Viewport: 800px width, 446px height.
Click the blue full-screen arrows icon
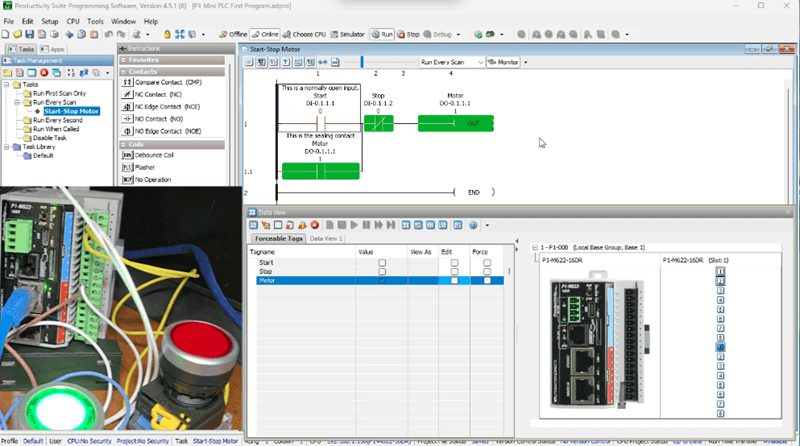180,34
